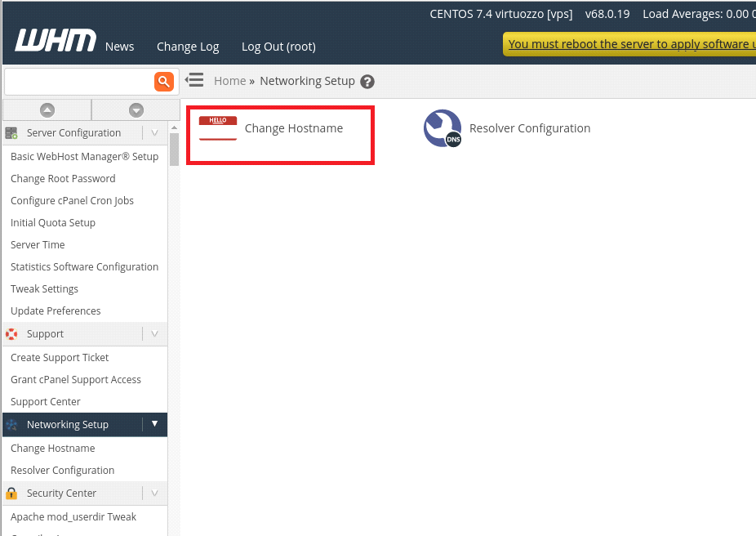This screenshot has height=536, width=756.
Task: Click the CENTOS 7.4 virtuozzo [vps] text
Action: coord(501,14)
